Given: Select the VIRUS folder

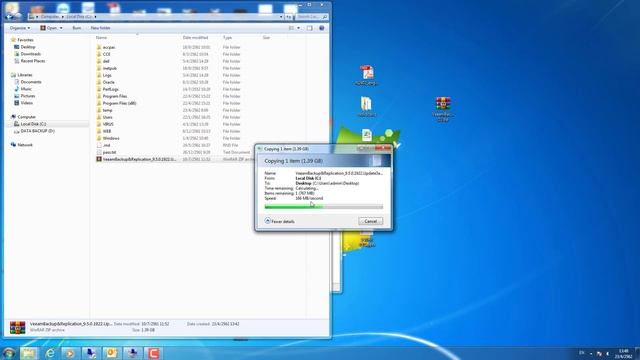Looking at the screenshot, I should tap(108, 124).
